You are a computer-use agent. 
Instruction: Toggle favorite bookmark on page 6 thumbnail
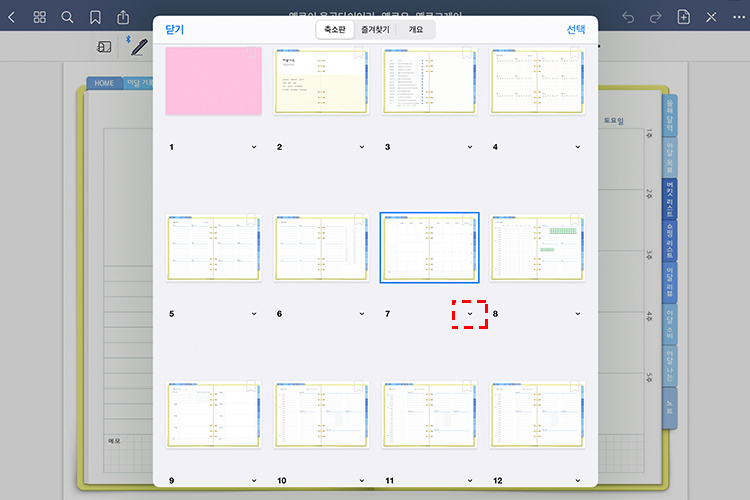[358, 220]
